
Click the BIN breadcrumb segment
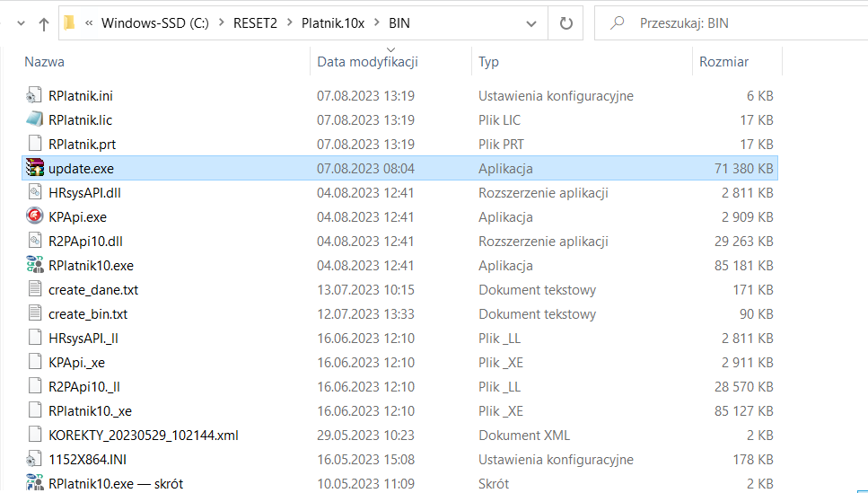(x=399, y=23)
